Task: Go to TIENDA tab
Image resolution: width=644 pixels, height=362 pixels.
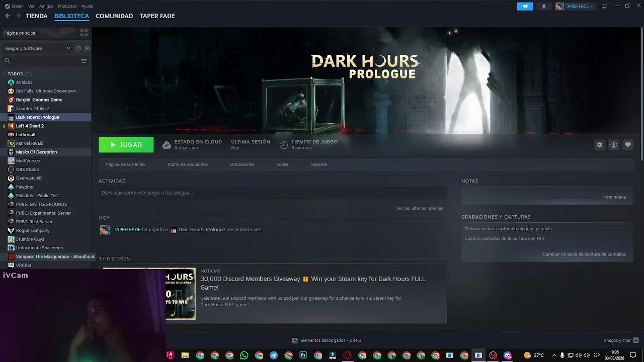Action: tap(37, 16)
